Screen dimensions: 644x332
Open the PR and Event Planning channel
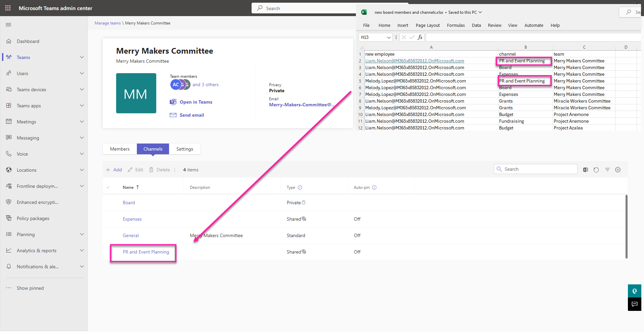click(x=146, y=252)
